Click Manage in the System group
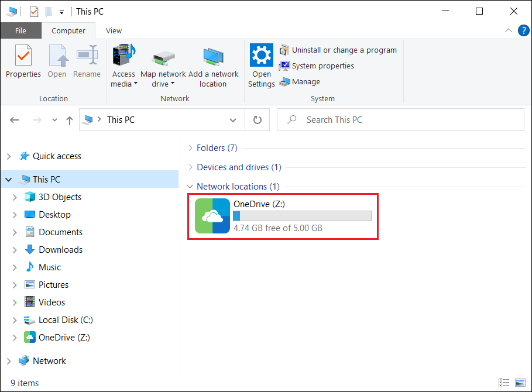532x392 pixels. click(x=300, y=82)
